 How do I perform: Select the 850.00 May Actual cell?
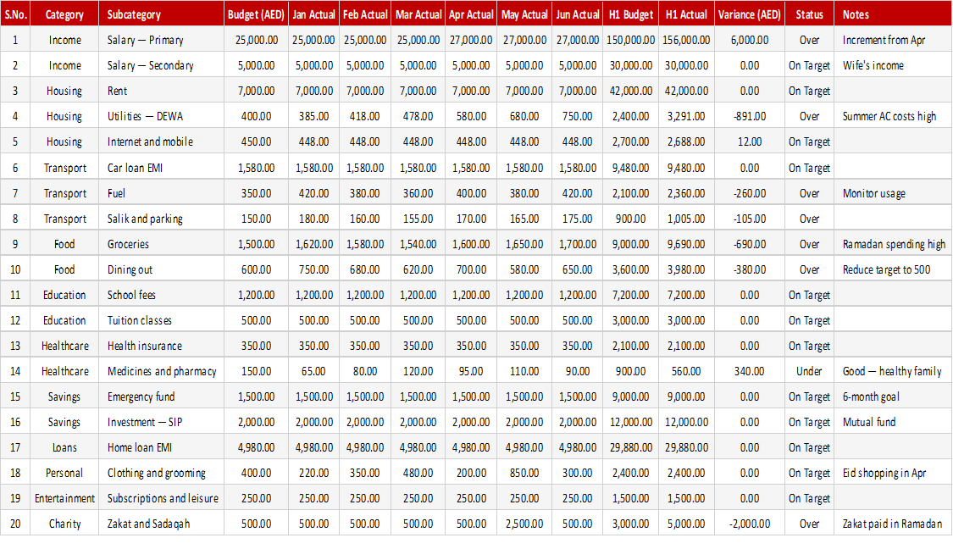pos(524,473)
